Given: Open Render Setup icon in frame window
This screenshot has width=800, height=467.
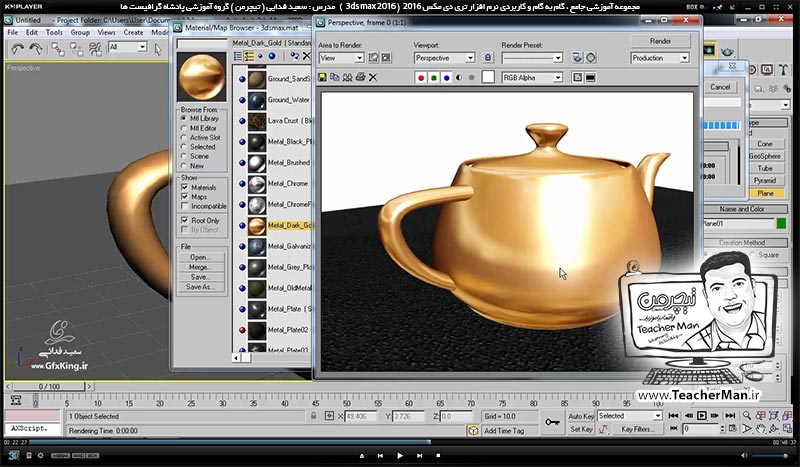Looking at the screenshot, I should 577,58.
